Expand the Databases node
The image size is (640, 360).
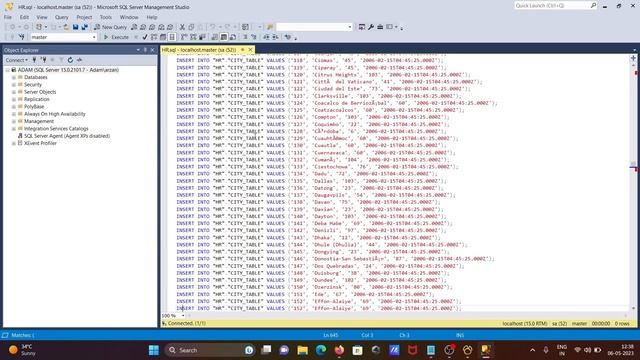14,77
